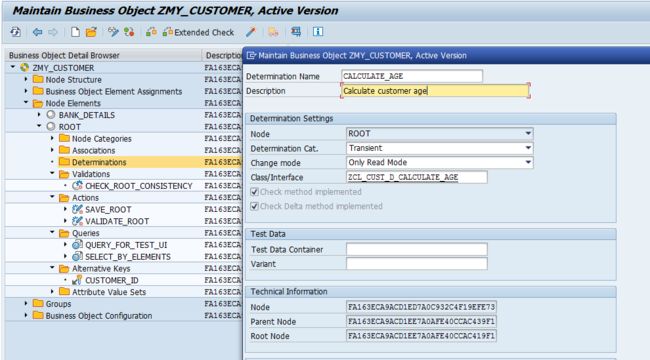Run the Extended Check

pos(198,32)
